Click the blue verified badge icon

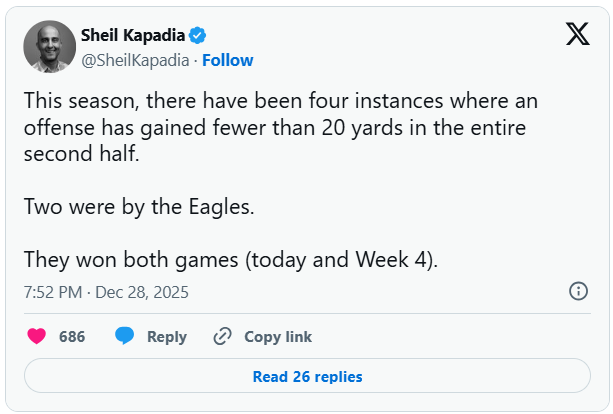[x=199, y=36]
